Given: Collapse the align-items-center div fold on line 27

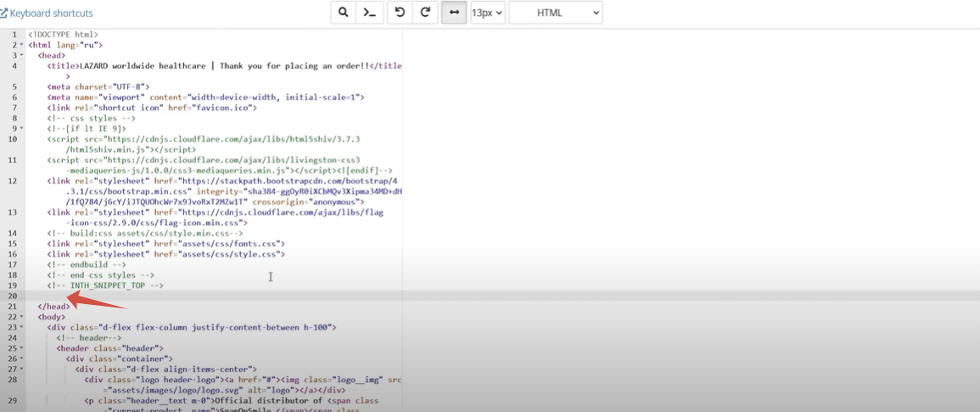Looking at the screenshot, I should [22, 370].
